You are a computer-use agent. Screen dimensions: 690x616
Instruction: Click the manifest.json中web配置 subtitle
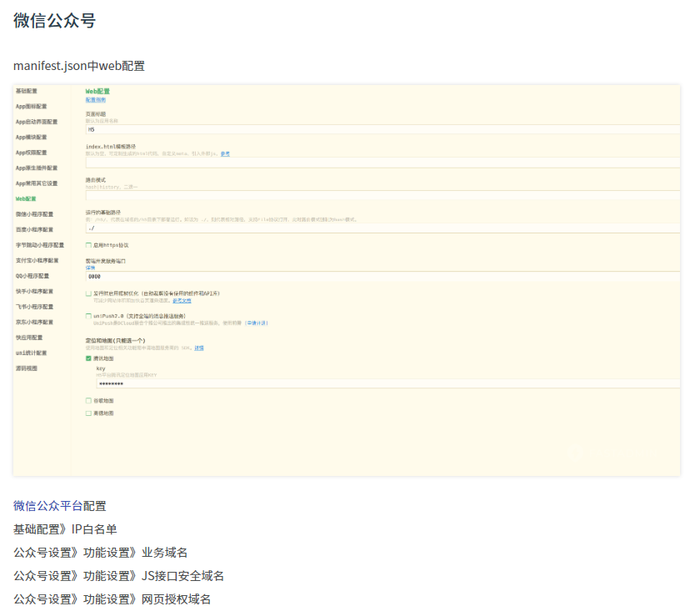click(x=79, y=66)
